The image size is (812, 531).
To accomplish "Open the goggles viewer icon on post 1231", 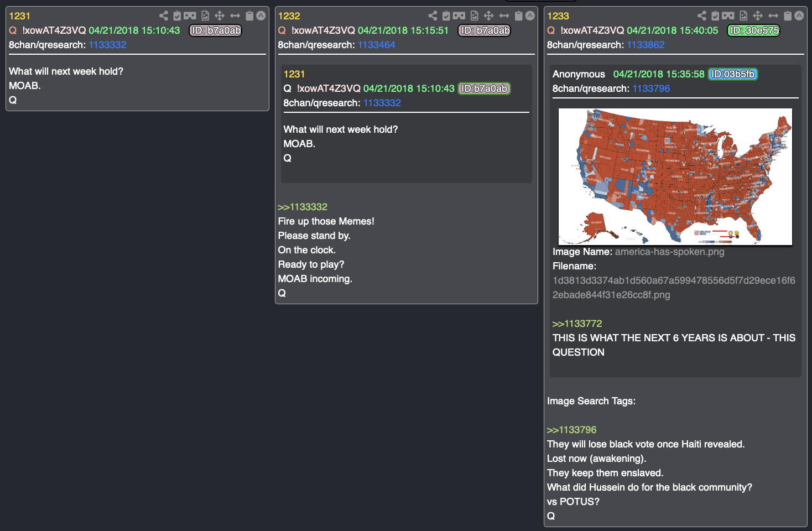I will [190, 15].
